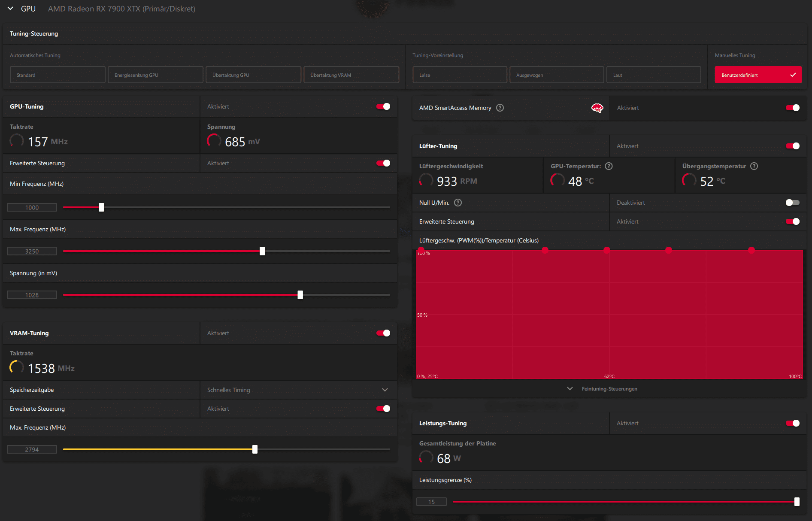Screen dimensions: 812x521
Task: Select Standard automatic tuning preset
Action: pyautogui.click(x=58, y=75)
